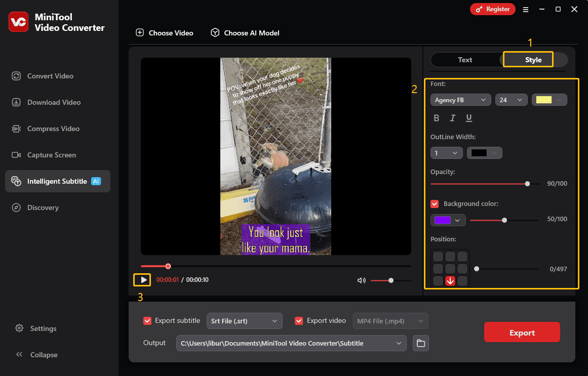Toggle bold subtitle formatting
This screenshot has height=376, width=588.
click(x=437, y=118)
